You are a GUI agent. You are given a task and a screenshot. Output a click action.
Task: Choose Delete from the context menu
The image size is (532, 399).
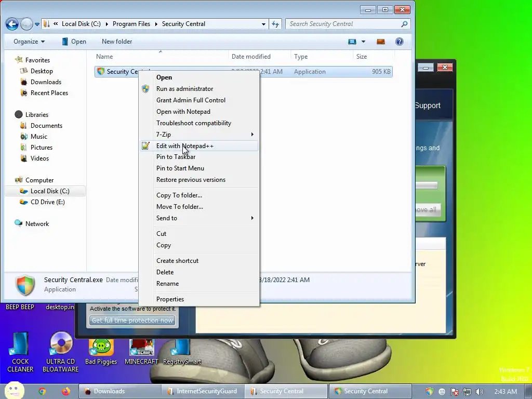(199, 272)
